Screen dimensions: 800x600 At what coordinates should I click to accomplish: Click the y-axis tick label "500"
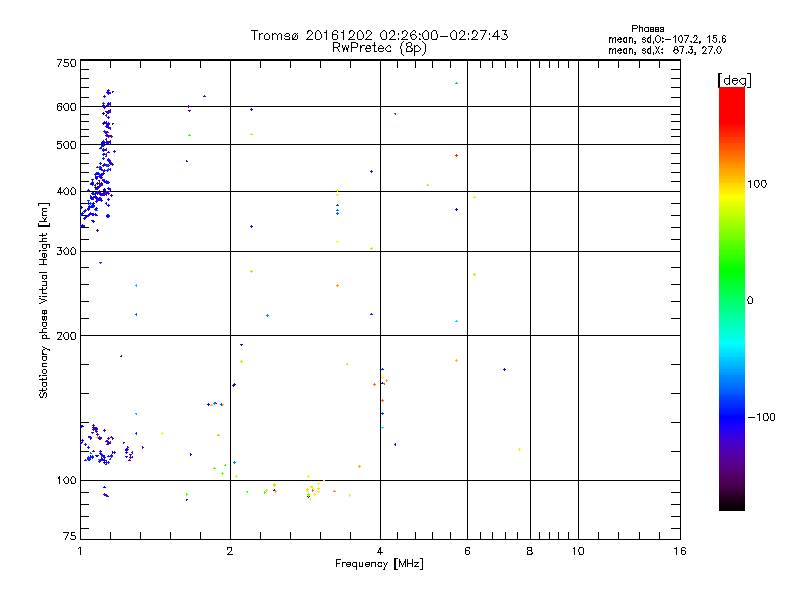click(66, 145)
